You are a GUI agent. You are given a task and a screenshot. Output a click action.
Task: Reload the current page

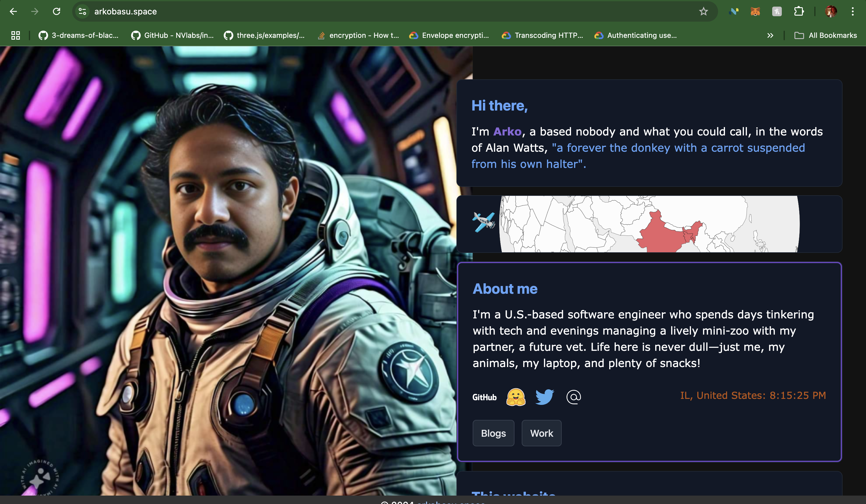[x=57, y=11]
